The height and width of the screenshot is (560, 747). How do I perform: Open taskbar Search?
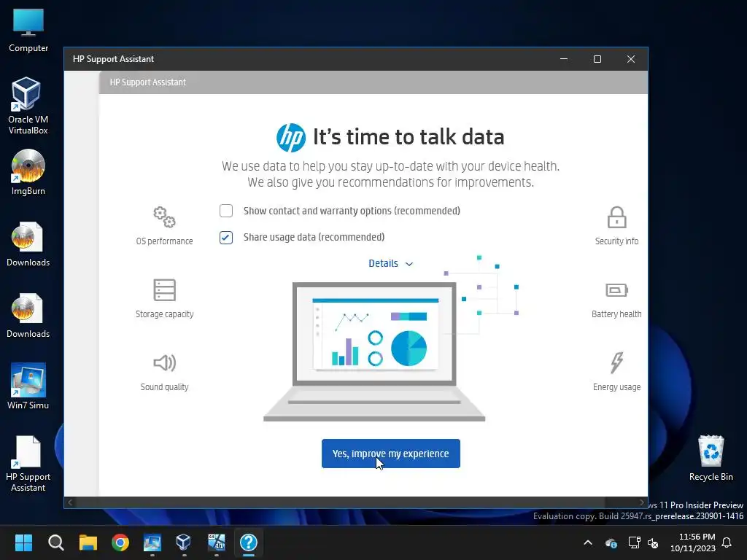tap(55, 542)
